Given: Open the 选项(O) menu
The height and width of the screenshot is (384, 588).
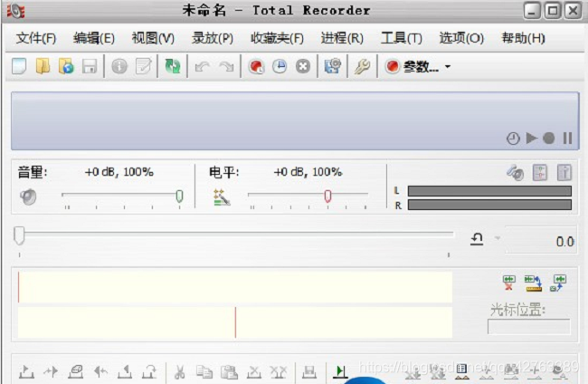Looking at the screenshot, I should [461, 38].
